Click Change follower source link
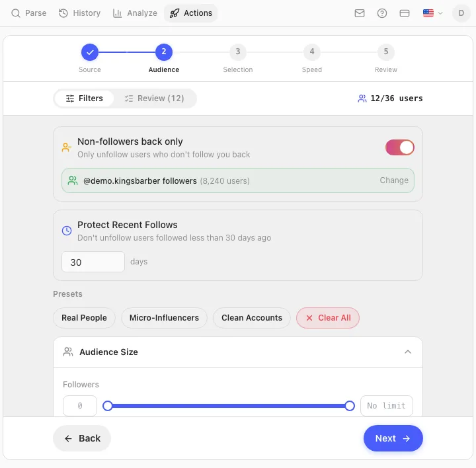This screenshot has width=476, height=468. point(394,180)
